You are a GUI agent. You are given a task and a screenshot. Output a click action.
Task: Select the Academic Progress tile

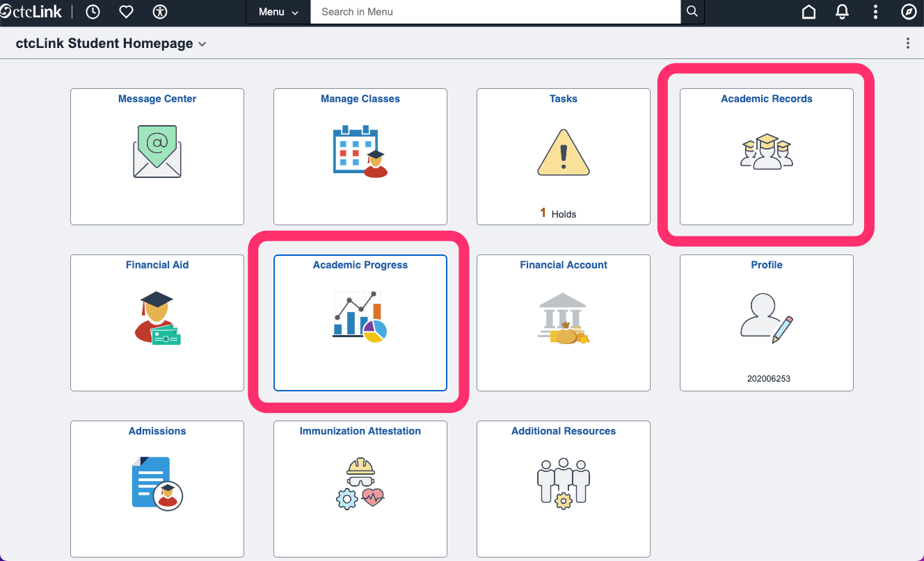pos(360,323)
